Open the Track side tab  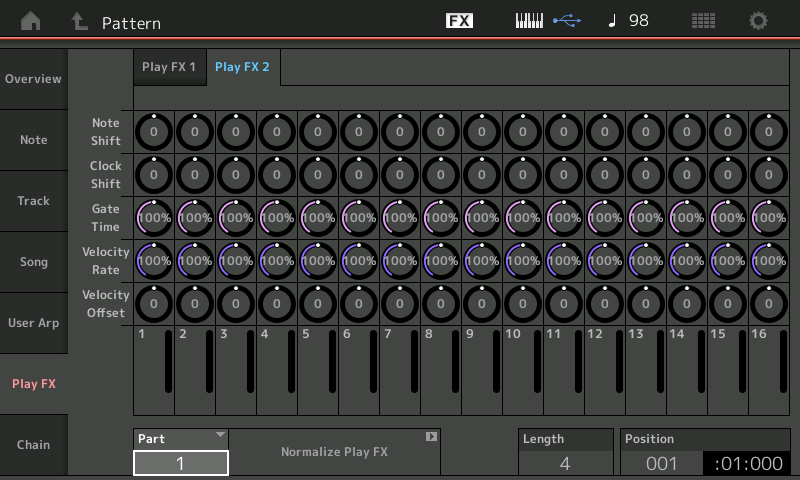tap(34, 201)
